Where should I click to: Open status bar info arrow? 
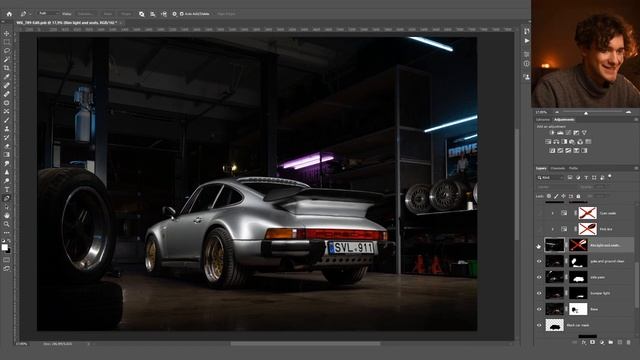[x=89, y=344]
